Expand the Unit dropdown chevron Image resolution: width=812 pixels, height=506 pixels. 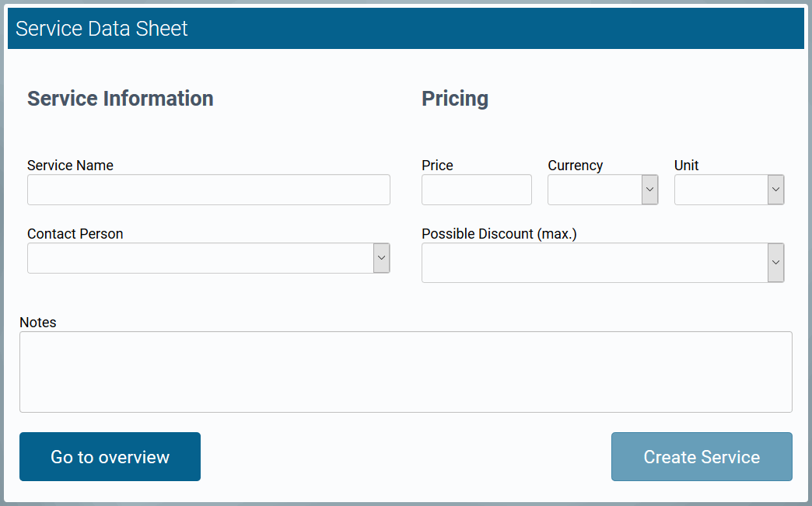point(775,190)
